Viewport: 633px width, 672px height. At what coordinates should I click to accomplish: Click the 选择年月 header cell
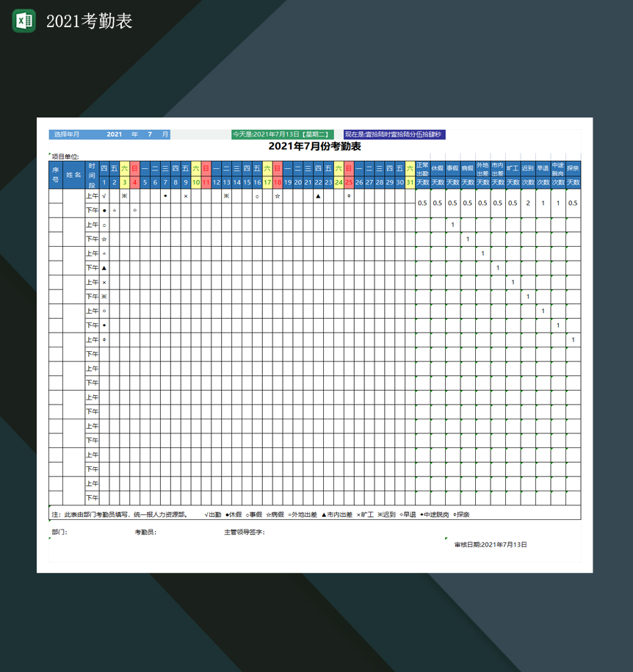(65, 134)
